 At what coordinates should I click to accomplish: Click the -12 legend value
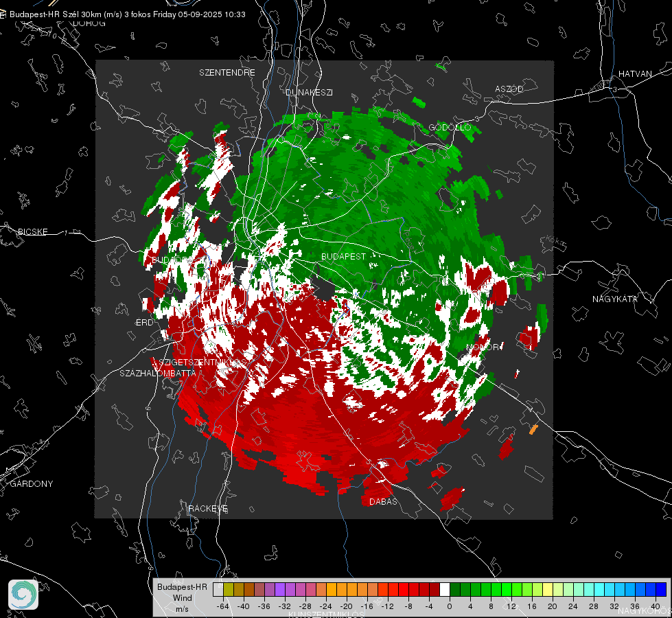387,606
